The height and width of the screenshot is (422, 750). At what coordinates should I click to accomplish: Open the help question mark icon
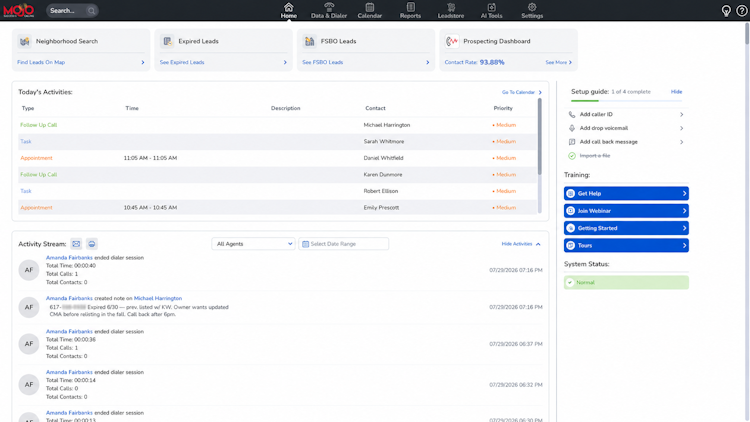coord(741,11)
